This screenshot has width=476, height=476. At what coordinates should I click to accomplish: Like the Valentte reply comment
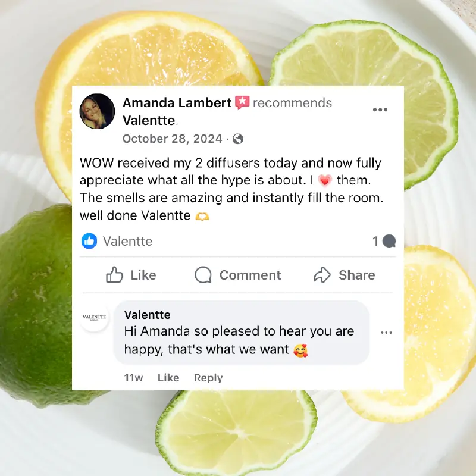tap(168, 378)
